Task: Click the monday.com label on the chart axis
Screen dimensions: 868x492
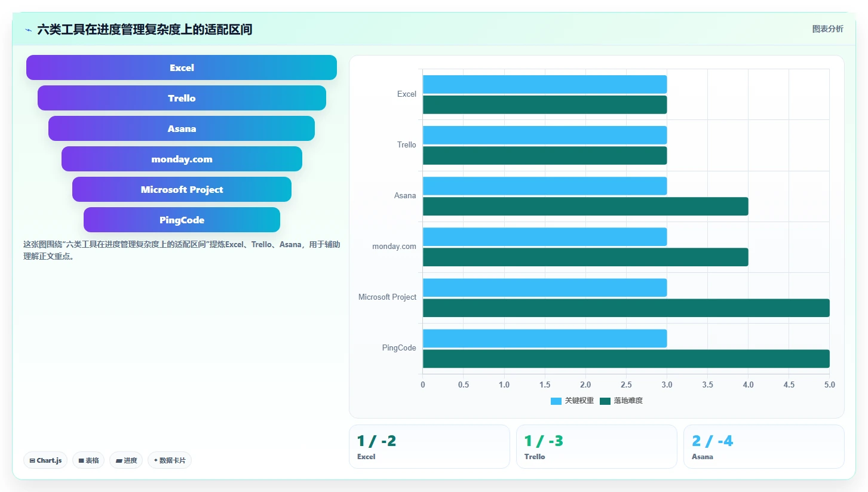Action: coord(394,247)
